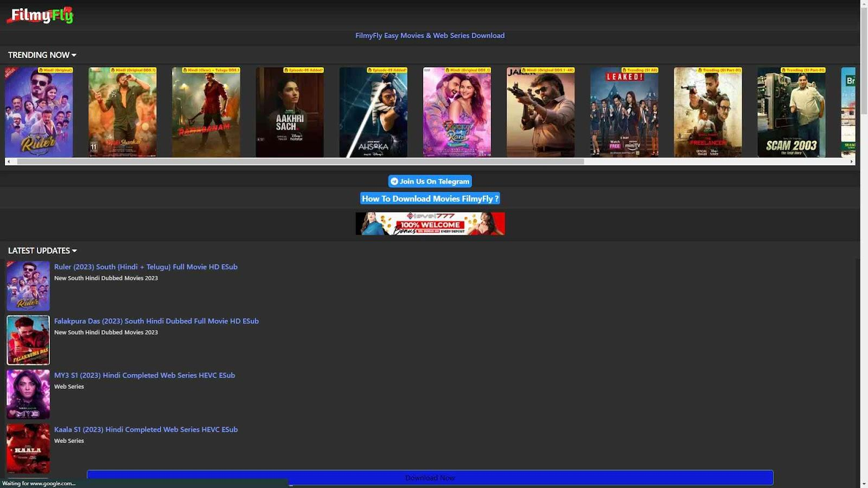Click 'Hindi (Original DD5.1)' badge on Bhola Shankar poster

tap(133, 70)
